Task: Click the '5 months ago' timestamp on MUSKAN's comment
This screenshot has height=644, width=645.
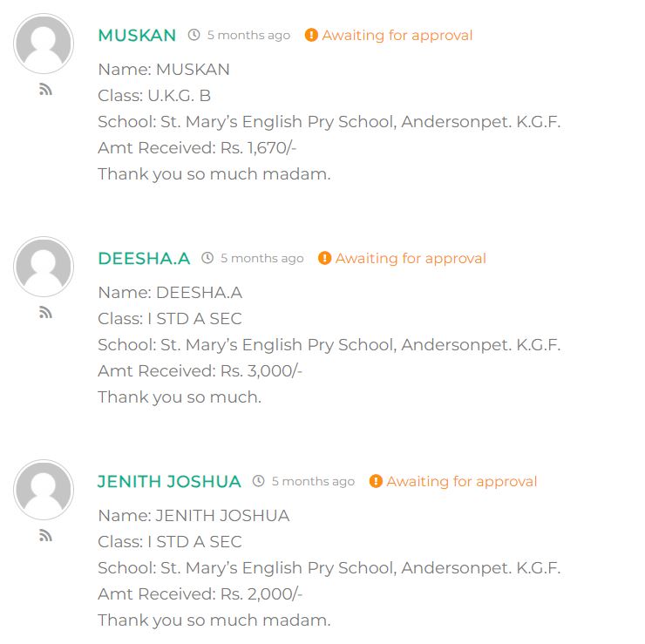Action: click(248, 36)
